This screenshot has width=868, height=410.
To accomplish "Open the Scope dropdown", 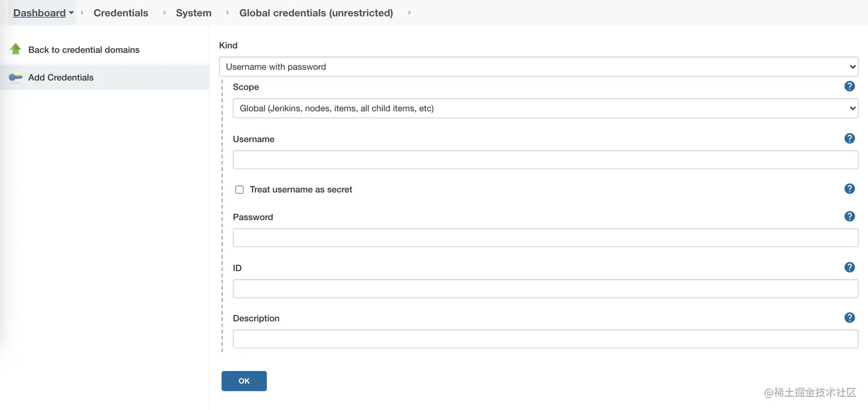I will (545, 108).
